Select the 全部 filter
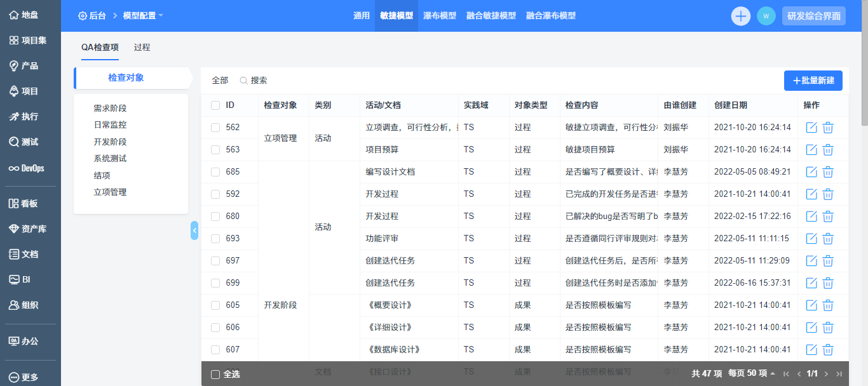Screen dimensions: 868x386 click(x=220, y=81)
